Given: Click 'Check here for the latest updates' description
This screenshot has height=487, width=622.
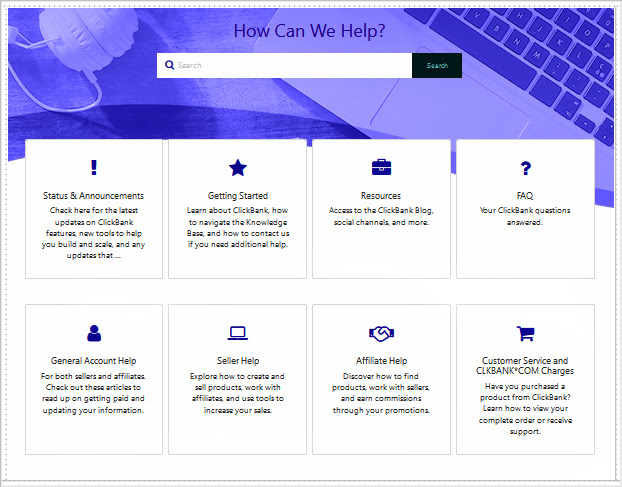Looking at the screenshot, I should tap(94, 233).
